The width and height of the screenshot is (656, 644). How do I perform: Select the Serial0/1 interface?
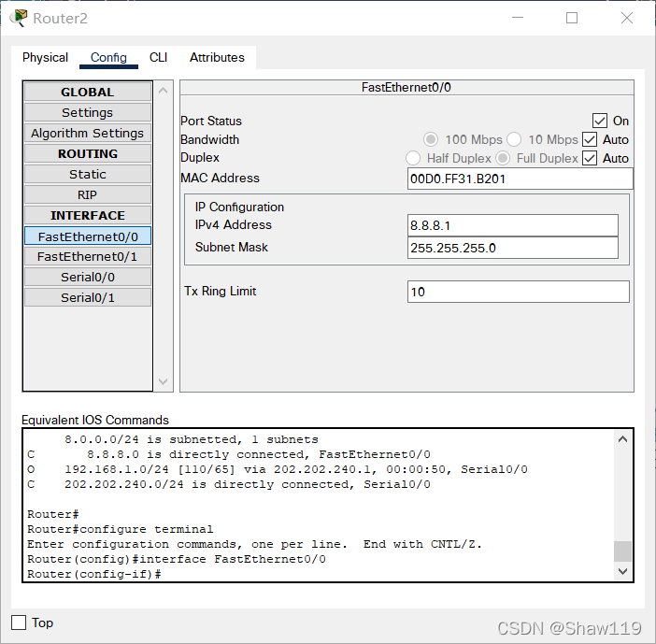[x=88, y=297]
